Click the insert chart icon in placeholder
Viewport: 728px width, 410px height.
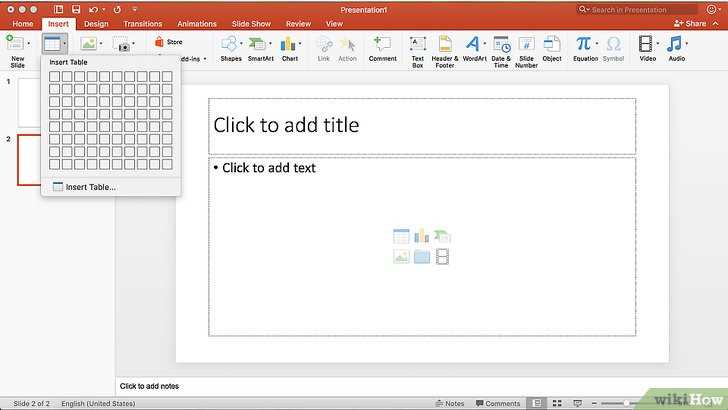coord(422,236)
